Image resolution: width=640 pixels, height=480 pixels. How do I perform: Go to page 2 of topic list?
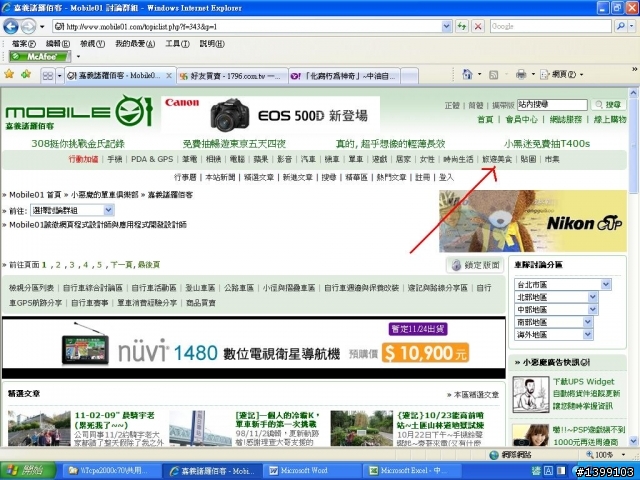[x=58, y=265]
